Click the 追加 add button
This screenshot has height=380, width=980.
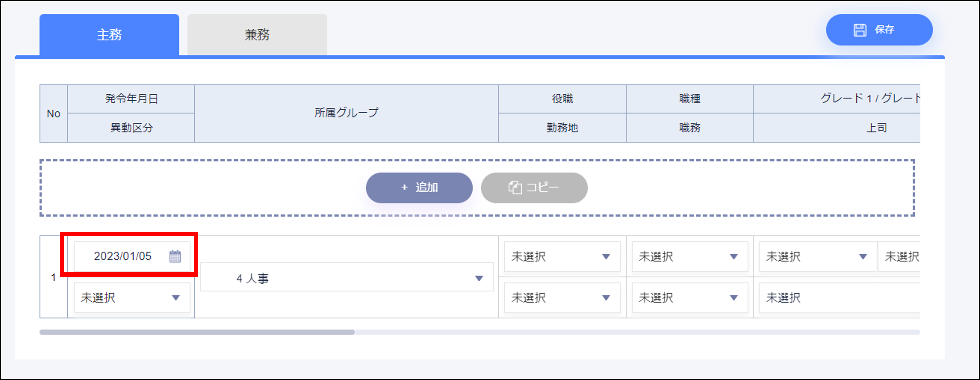coord(419,187)
